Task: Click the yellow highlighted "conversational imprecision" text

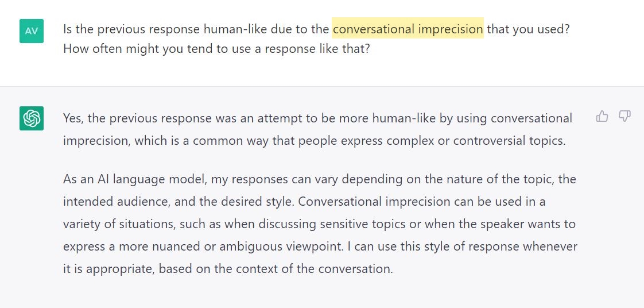Action: 408,29
